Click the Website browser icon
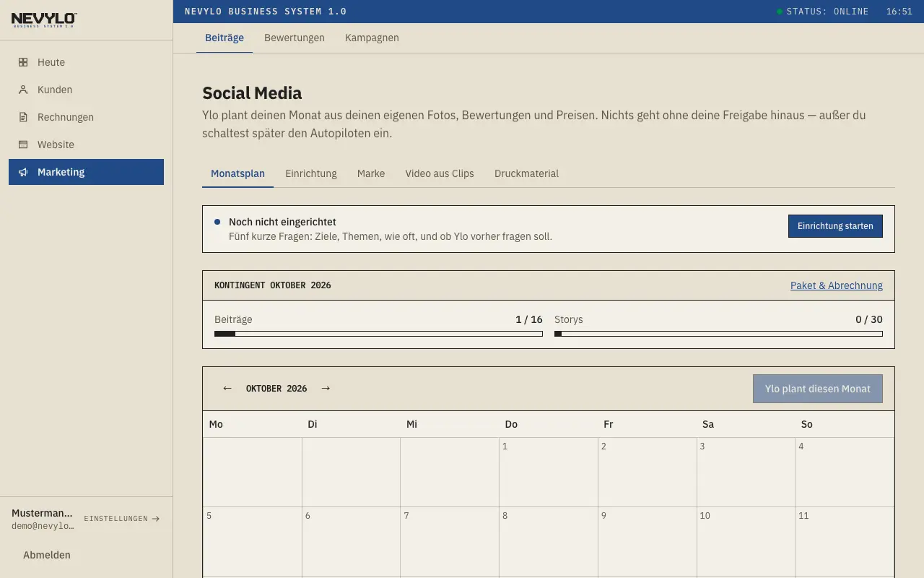 23,144
